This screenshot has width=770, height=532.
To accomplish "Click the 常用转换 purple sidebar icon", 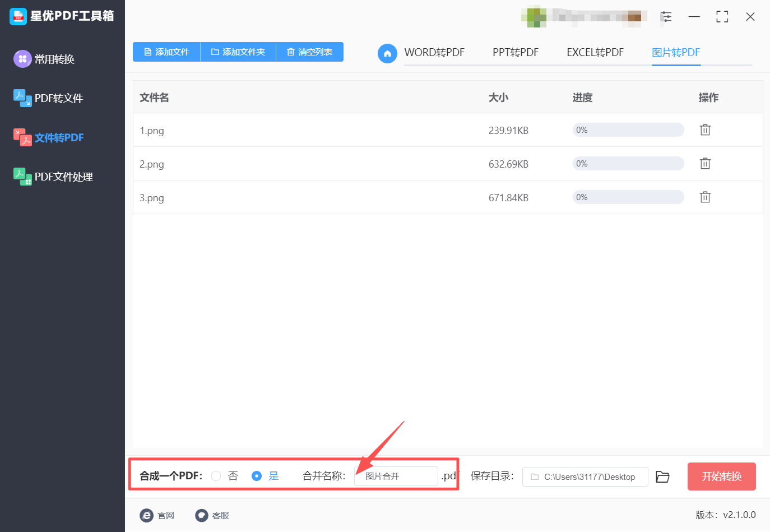I will coord(22,58).
